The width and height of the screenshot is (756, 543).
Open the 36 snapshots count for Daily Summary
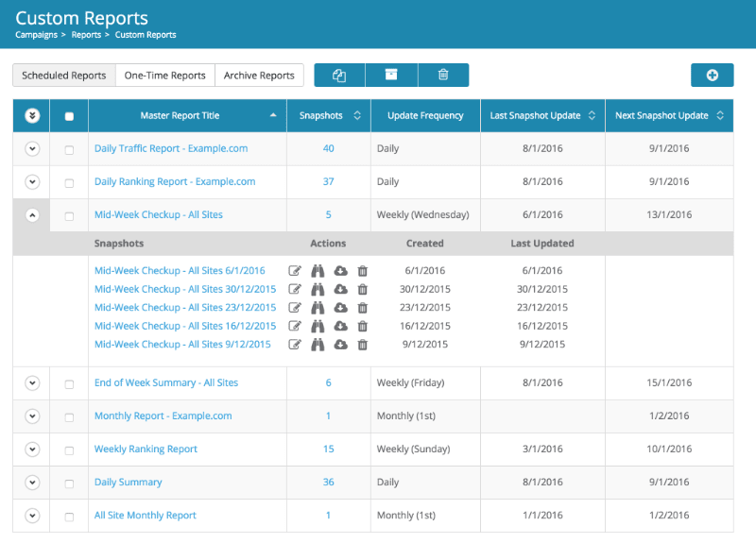tap(328, 483)
